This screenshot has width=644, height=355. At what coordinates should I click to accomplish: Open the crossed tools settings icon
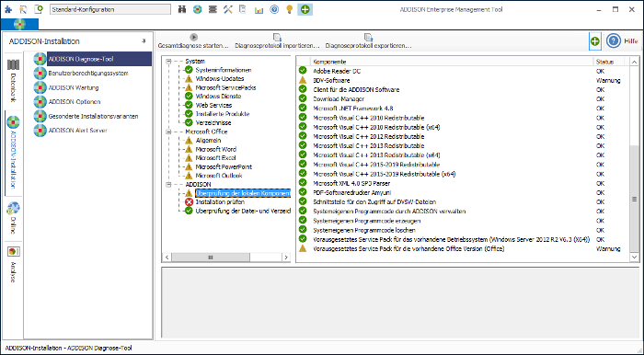click(x=228, y=9)
